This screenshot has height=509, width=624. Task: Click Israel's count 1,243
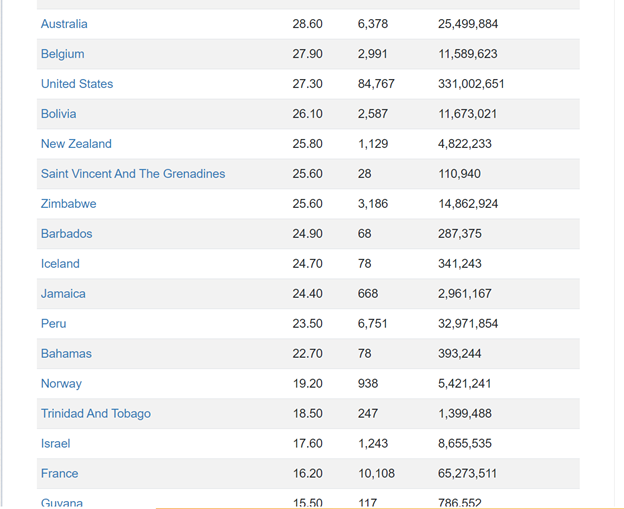373,444
